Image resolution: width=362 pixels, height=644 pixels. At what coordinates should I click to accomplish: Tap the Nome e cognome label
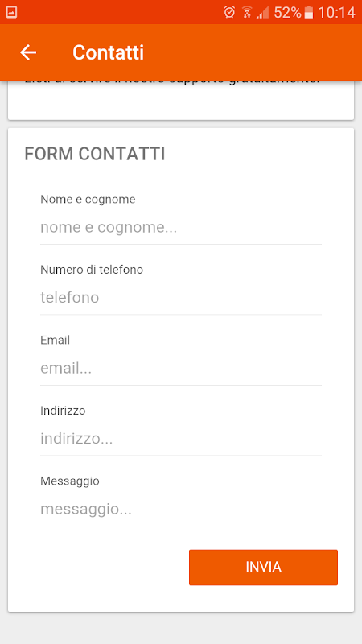tap(88, 200)
